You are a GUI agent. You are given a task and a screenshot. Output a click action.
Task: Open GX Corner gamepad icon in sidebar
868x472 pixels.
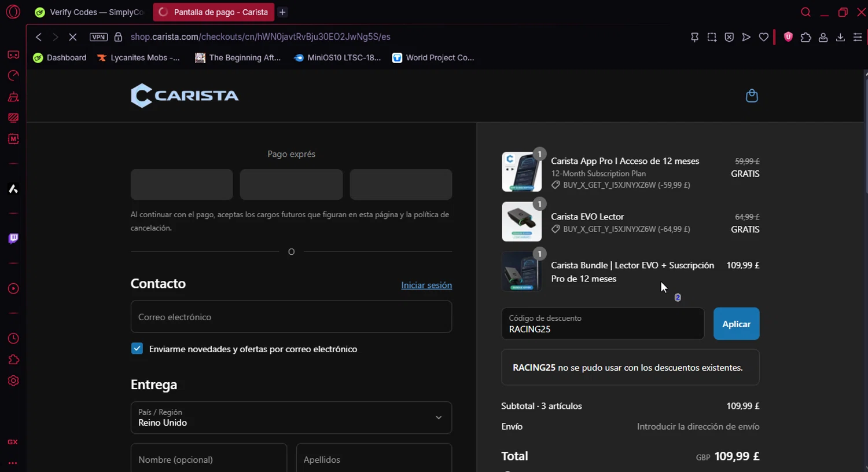pos(13,54)
